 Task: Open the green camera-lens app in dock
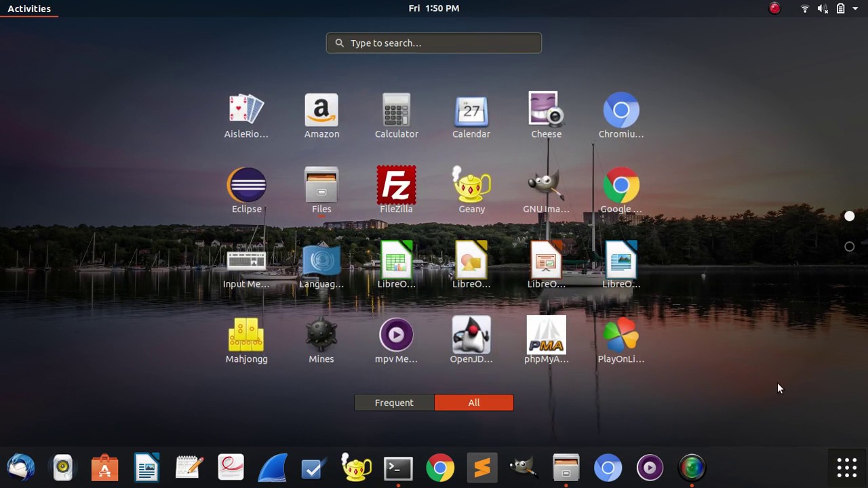coord(692,468)
